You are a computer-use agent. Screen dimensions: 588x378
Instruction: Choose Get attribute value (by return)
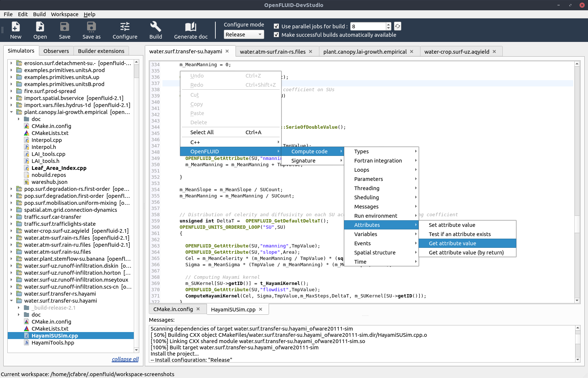[467, 253]
